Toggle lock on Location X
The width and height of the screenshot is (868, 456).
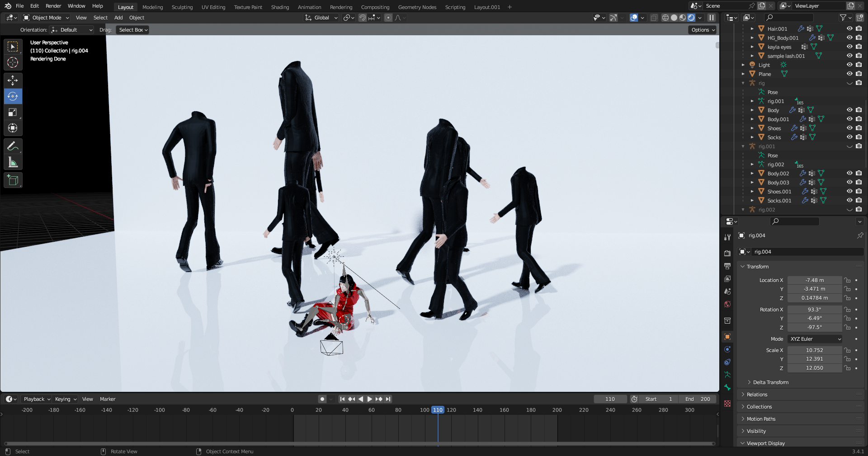(847, 280)
